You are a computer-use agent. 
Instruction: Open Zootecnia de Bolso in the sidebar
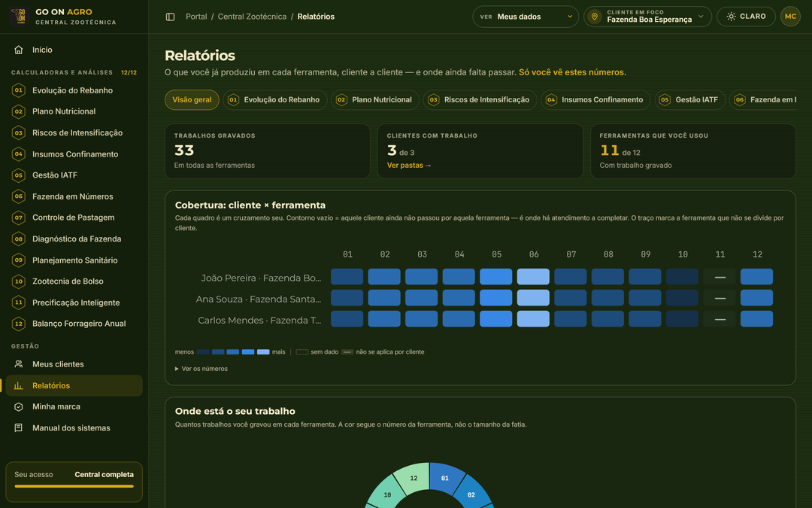point(74,281)
